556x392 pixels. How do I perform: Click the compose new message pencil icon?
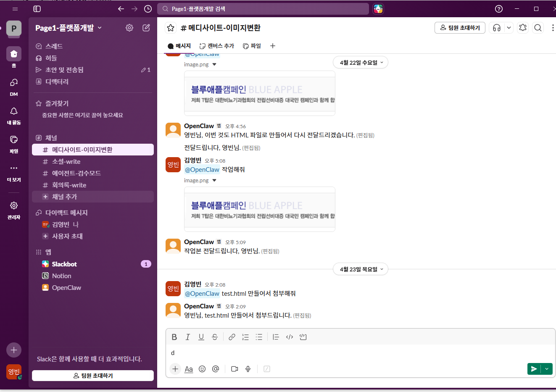(146, 27)
